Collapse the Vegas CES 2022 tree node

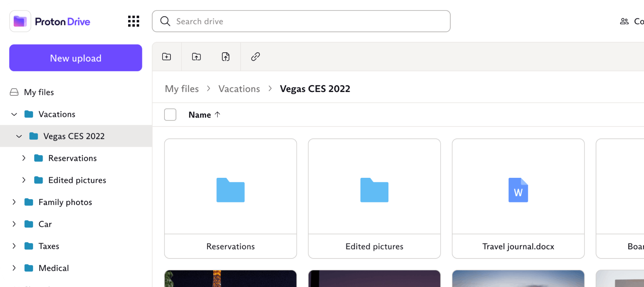click(19, 136)
